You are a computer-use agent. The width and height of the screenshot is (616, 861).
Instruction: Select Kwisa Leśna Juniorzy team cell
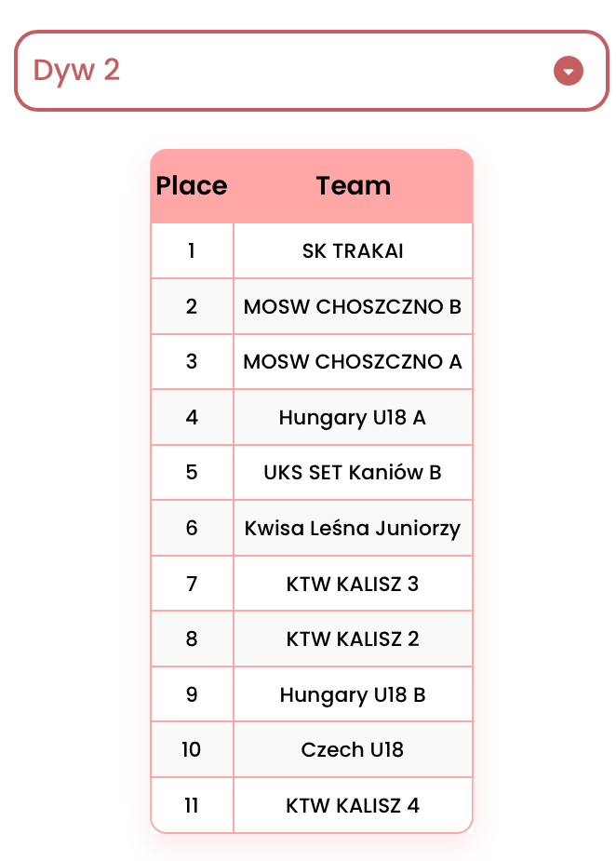353,528
